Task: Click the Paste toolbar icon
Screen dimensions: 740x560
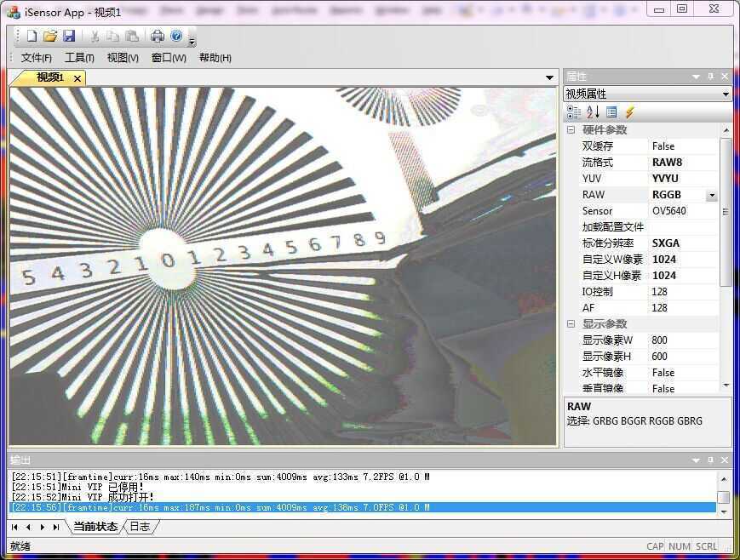Action: (x=132, y=36)
